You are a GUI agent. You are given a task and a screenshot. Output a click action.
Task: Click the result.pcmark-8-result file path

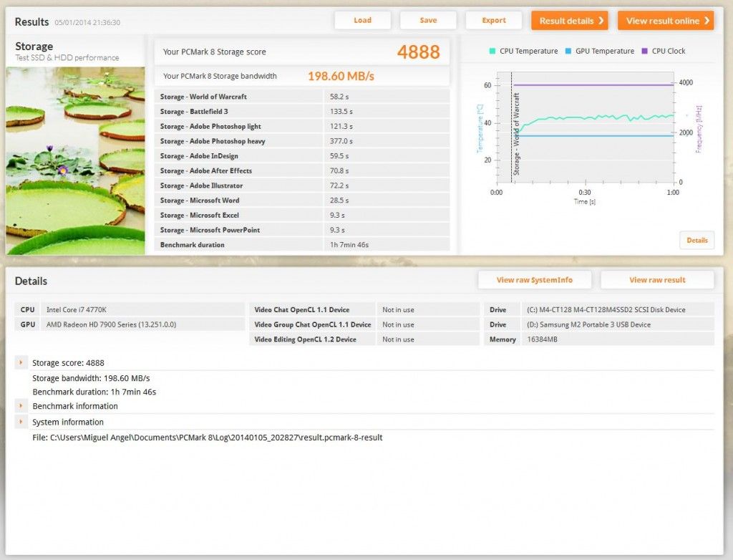tap(208, 438)
